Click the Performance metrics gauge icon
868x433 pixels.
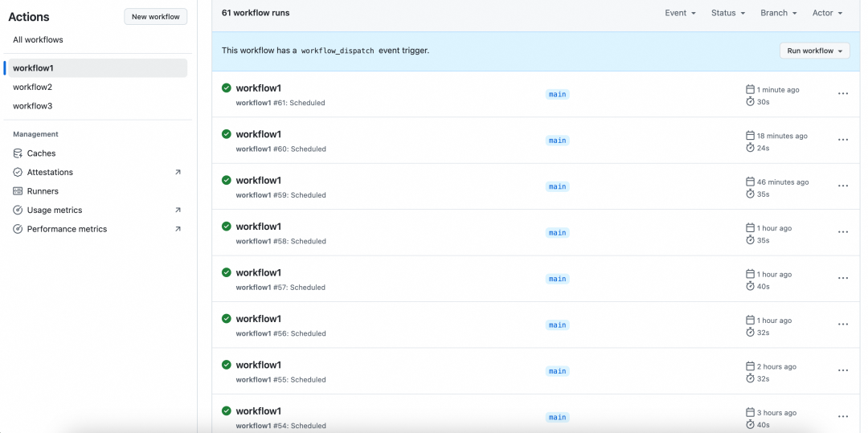[18, 229]
